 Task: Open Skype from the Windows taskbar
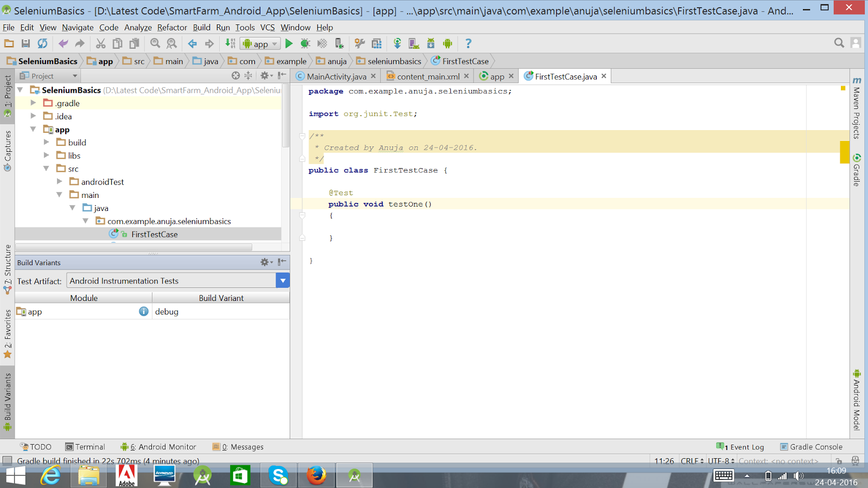(278, 476)
